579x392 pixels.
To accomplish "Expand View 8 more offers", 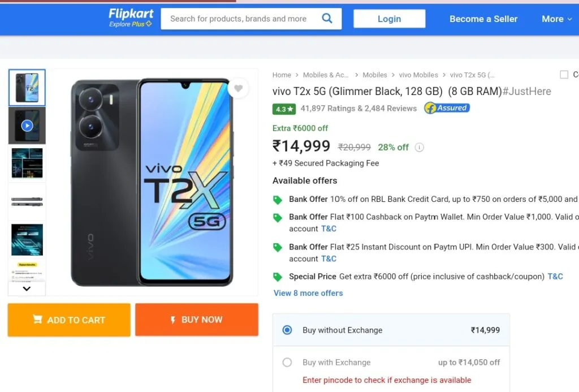I will tap(308, 293).
